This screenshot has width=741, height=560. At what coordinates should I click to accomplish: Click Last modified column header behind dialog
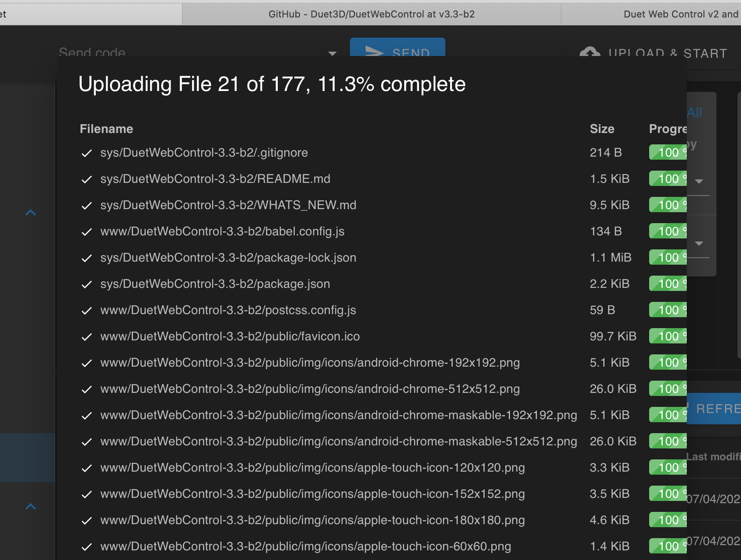(713, 457)
